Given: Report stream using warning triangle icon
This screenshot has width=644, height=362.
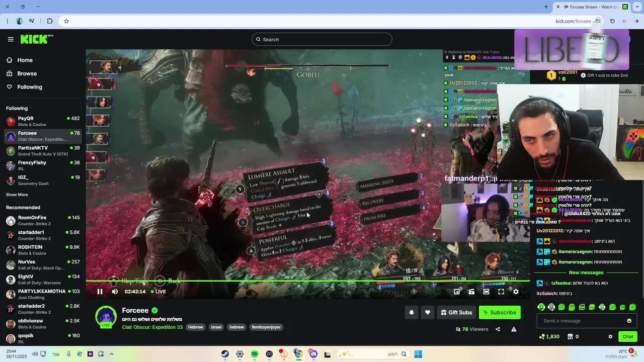Looking at the screenshot, I should [x=514, y=329].
